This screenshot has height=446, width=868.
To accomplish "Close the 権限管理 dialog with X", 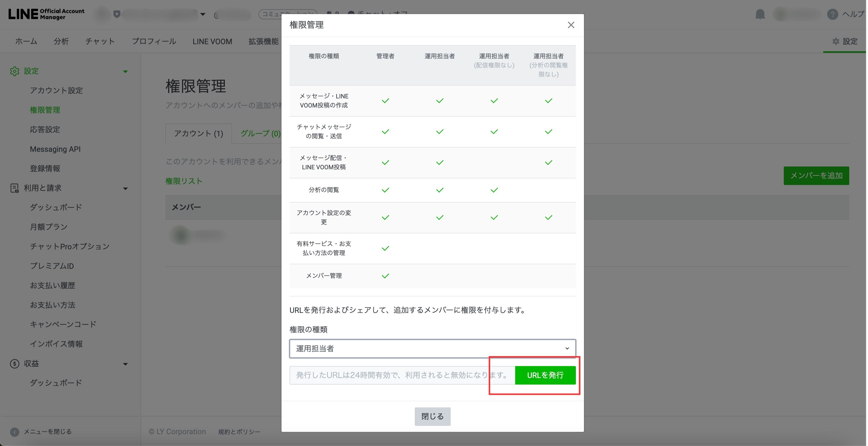I will [571, 25].
